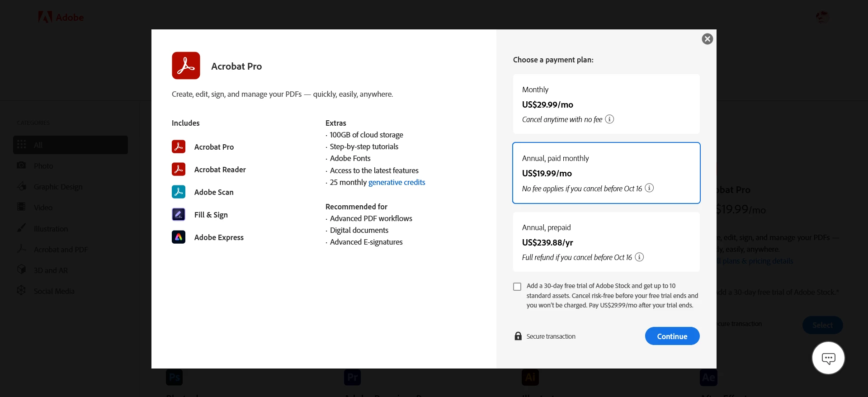Click 'Choose a payment plan:' heading
The image size is (868, 397).
tap(553, 60)
